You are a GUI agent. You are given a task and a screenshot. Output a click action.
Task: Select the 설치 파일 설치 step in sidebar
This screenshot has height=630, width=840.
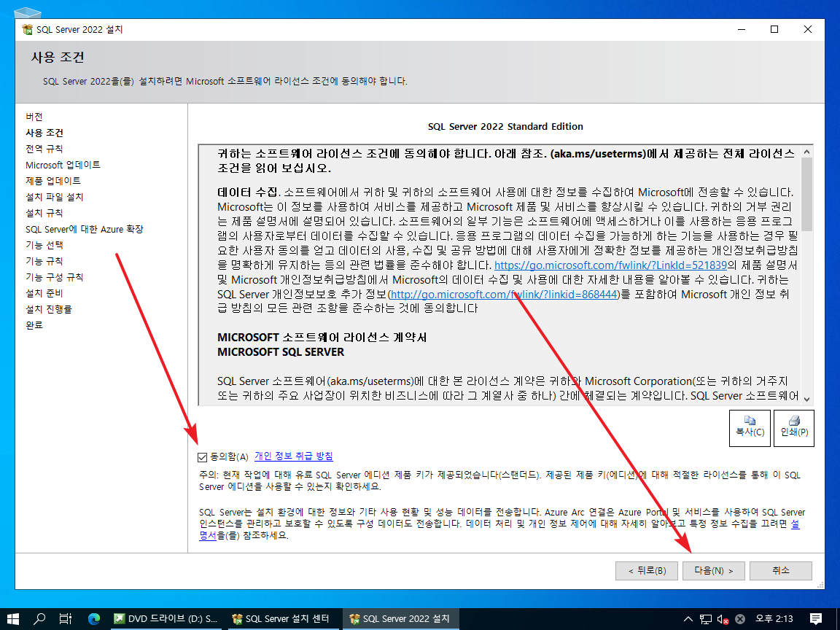55,197
